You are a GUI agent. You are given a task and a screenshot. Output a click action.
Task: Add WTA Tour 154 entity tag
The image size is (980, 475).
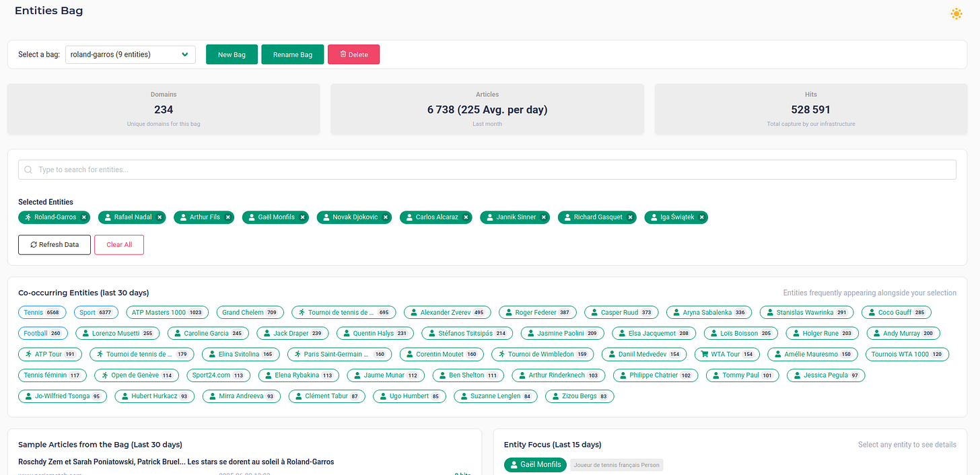[x=728, y=354]
